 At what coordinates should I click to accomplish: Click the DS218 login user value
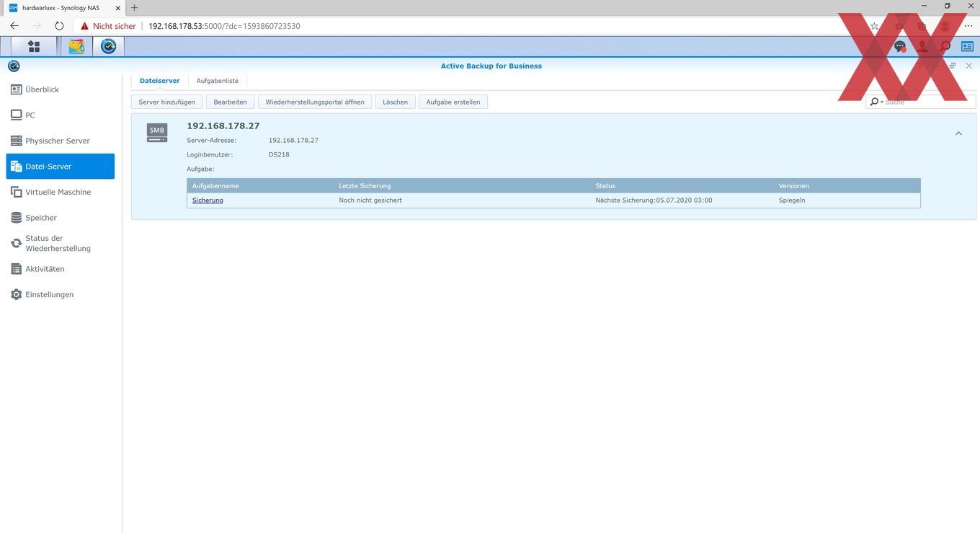[279, 154]
